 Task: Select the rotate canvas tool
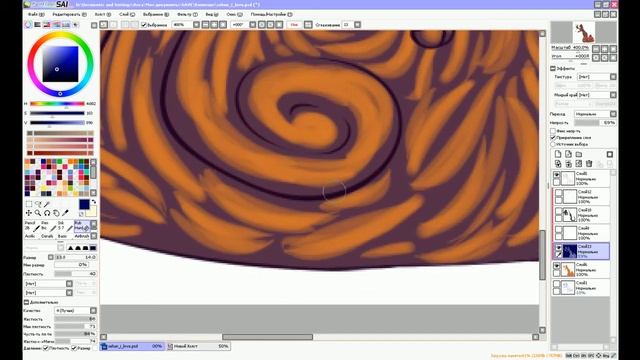[x=47, y=213]
